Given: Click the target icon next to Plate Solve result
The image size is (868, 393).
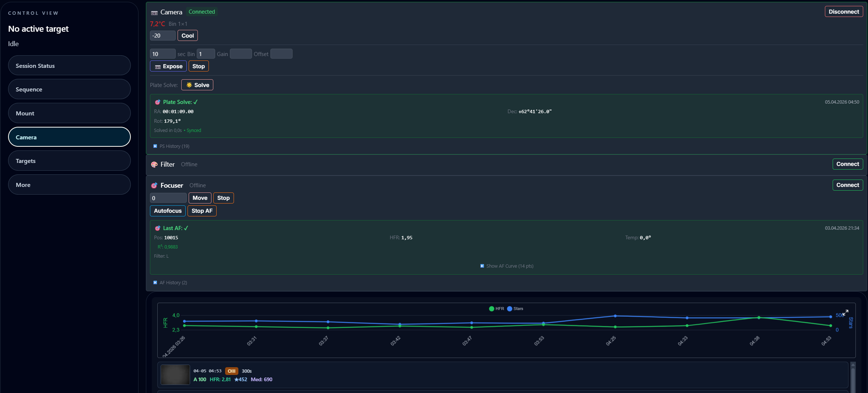Looking at the screenshot, I should (x=158, y=102).
